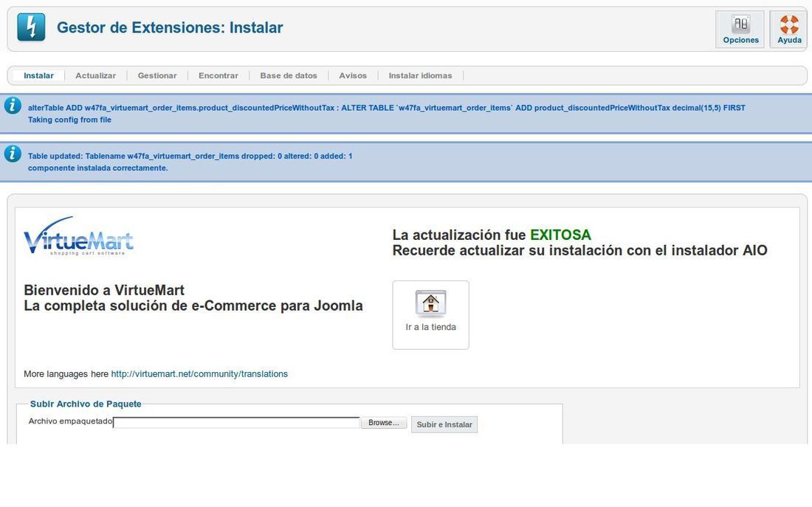Open the Opciones toolbar button
The width and height of the screenshot is (812, 507).
[x=740, y=30]
